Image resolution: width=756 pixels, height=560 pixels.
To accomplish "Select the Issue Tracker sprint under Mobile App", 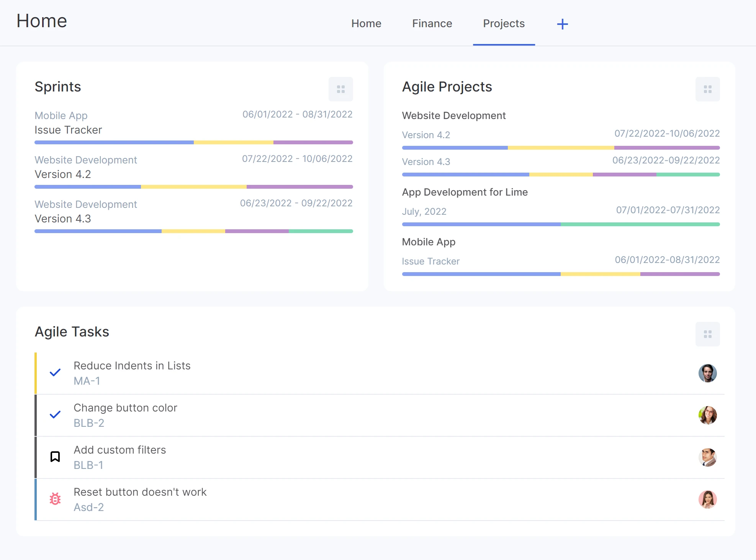I will pyautogui.click(x=430, y=261).
